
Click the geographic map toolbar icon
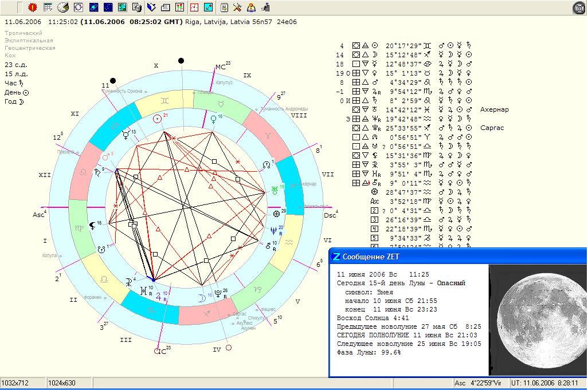point(122,7)
